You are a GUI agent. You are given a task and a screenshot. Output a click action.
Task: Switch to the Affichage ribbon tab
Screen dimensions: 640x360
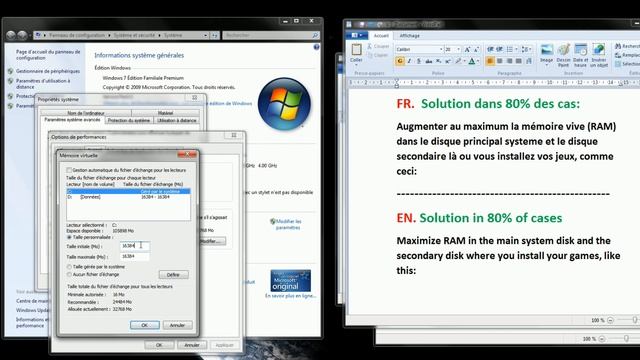tap(409, 36)
